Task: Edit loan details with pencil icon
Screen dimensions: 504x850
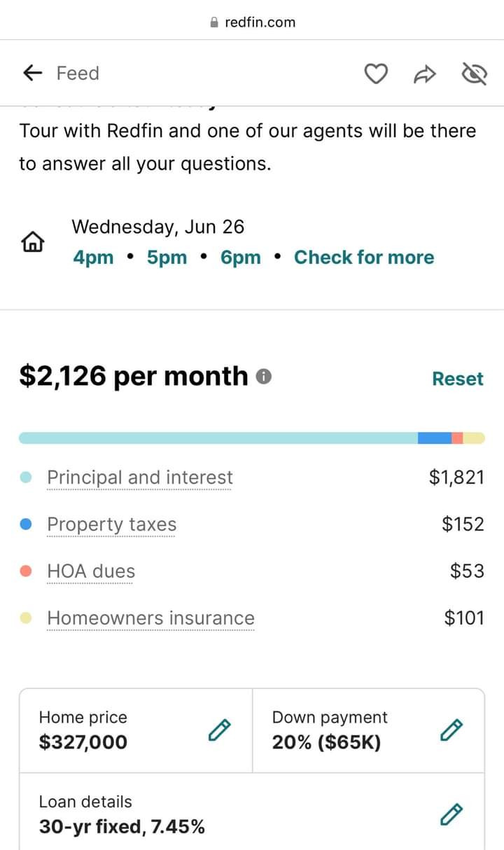Action: pyautogui.click(x=451, y=814)
